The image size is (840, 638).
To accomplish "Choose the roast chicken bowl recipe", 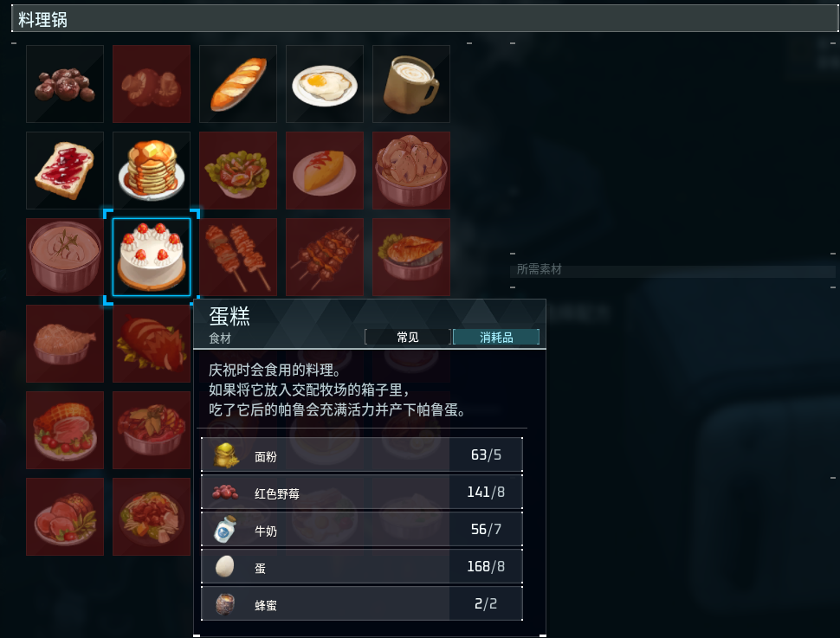I will coord(65,344).
